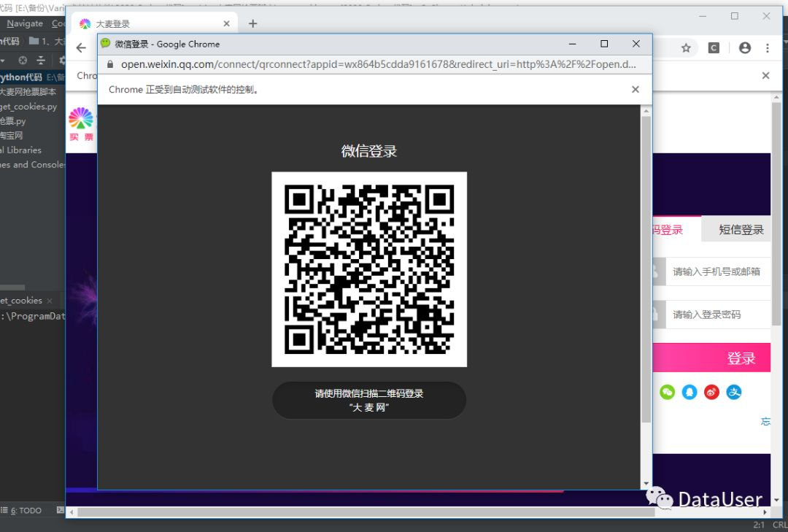Click the browser back arrow
The width and height of the screenshot is (788, 532).
tap(80, 47)
